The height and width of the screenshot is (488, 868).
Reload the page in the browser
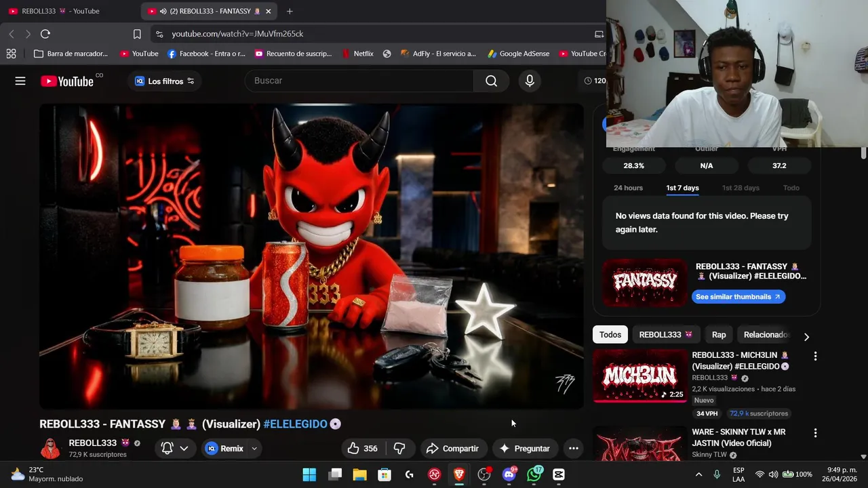click(45, 34)
